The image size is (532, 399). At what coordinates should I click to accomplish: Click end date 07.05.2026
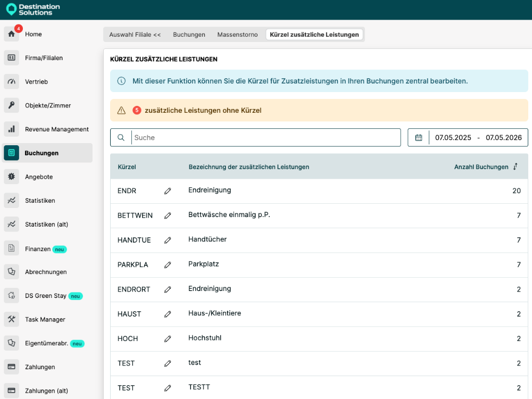[x=503, y=137]
